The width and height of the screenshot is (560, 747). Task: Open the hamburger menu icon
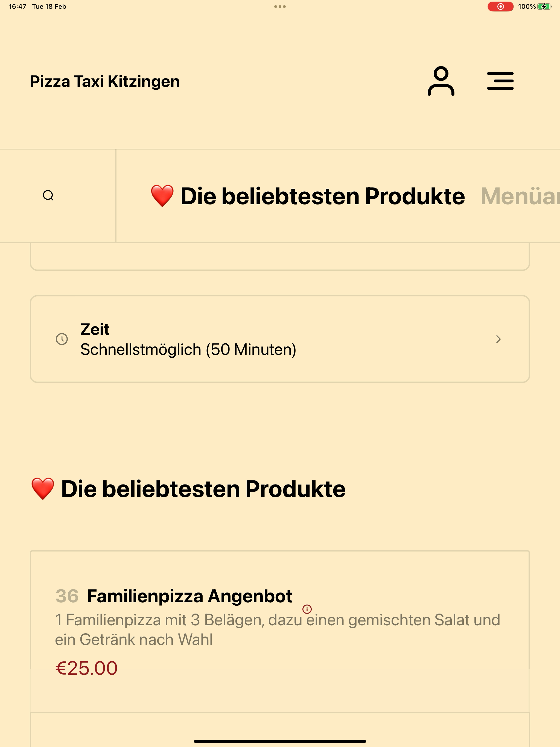pyautogui.click(x=500, y=81)
